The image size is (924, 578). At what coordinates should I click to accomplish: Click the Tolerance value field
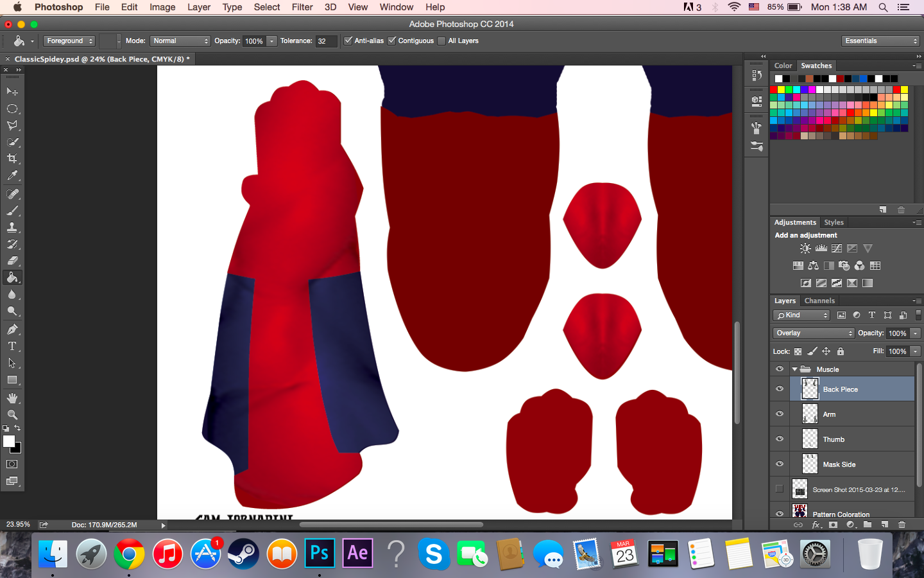click(x=326, y=41)
